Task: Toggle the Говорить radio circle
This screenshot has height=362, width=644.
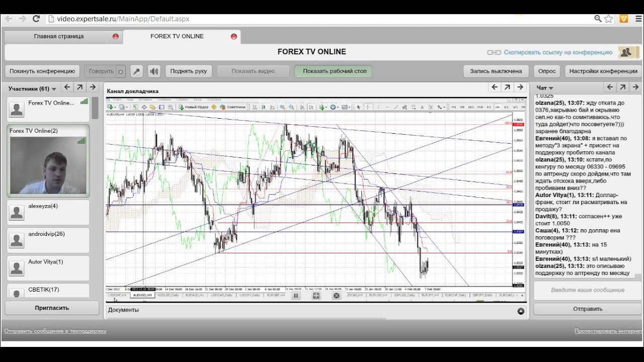Action: point(120,72)
